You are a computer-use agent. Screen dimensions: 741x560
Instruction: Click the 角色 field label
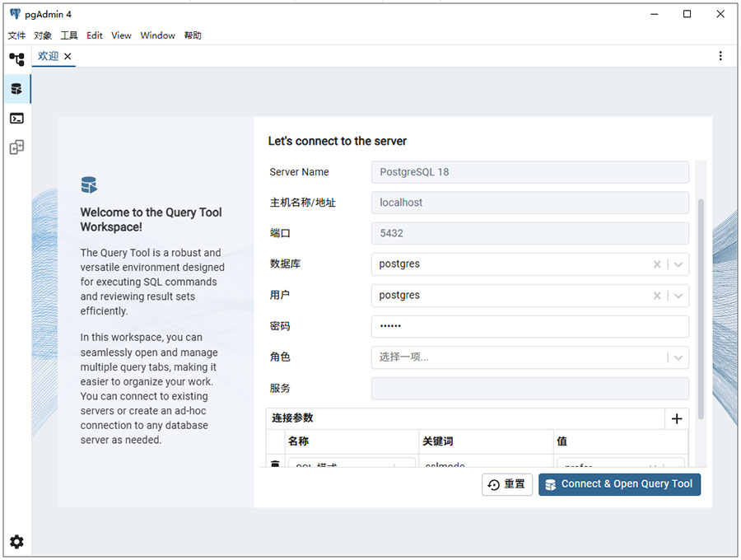coord(280,357)
